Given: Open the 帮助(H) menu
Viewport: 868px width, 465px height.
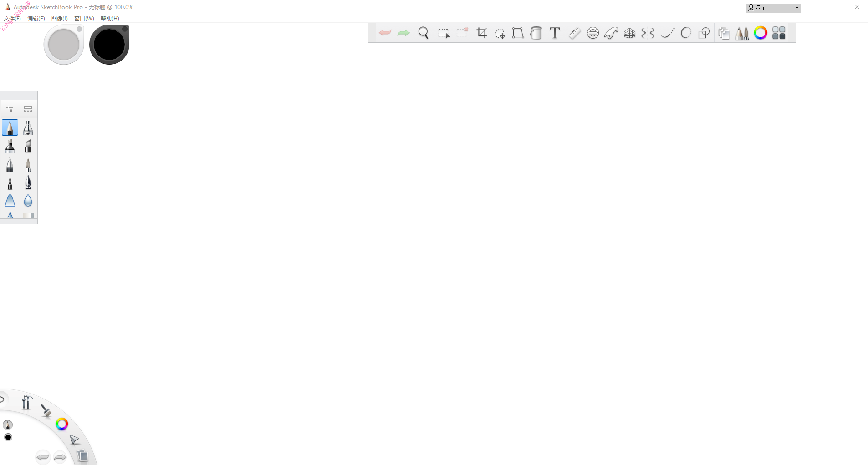Looking at the screenshot, I should click(110, 19).
